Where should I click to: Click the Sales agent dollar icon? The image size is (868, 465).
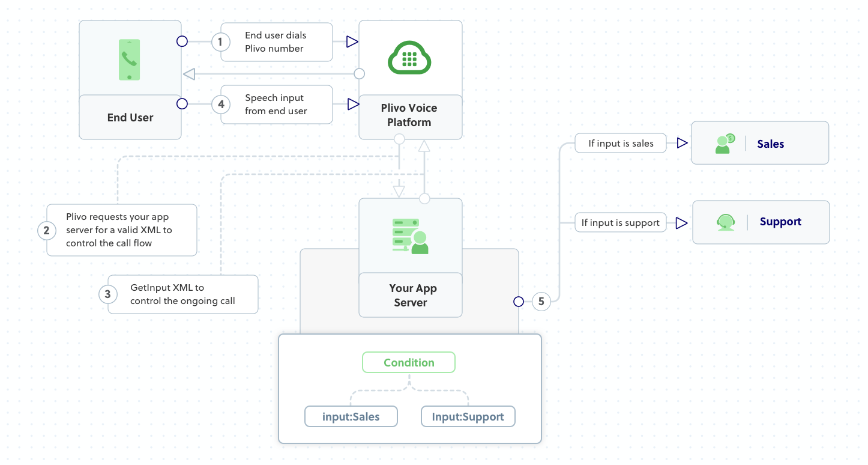(x=725, y=144)
